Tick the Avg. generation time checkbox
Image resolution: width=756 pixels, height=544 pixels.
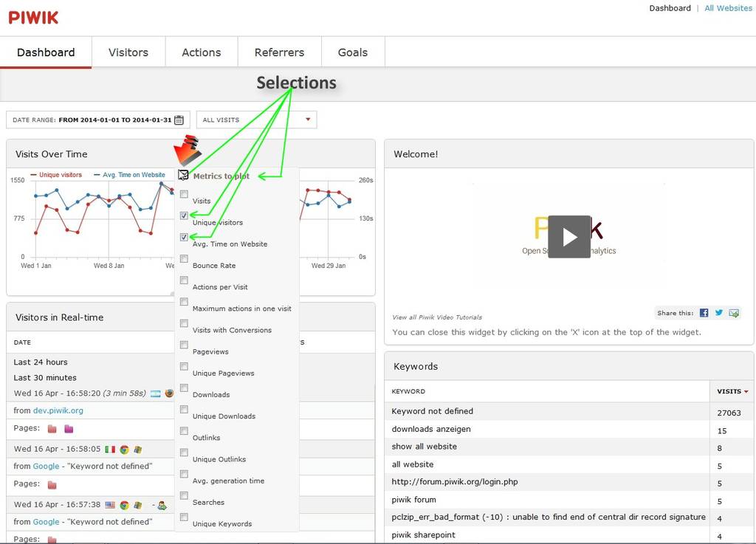tap(184, 474)
